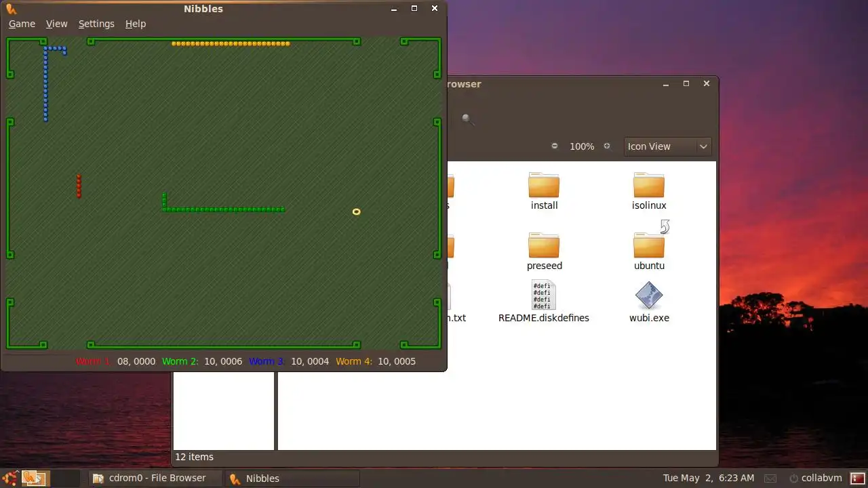The image size is (868, 488).
Task: Close the File Browser window
Action: (x=707, y=83)
